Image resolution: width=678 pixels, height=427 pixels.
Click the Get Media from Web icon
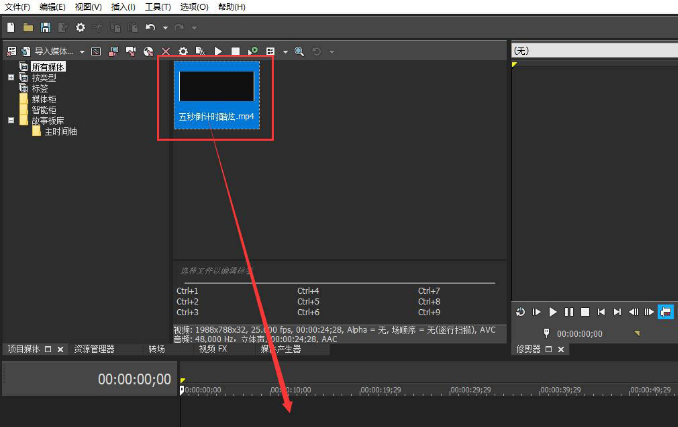131,51
